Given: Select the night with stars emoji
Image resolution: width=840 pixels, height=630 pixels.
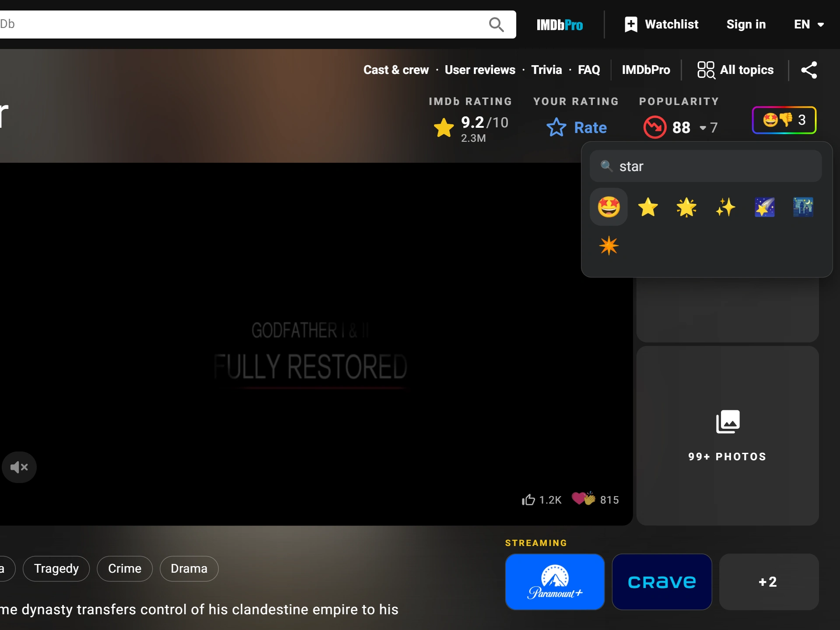Looking at the screenshot, I should (x=803, y=207).
